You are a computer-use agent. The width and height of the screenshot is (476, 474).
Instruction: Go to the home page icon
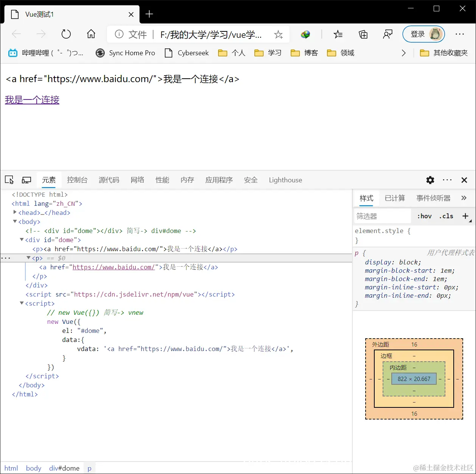tap(91, 34)
